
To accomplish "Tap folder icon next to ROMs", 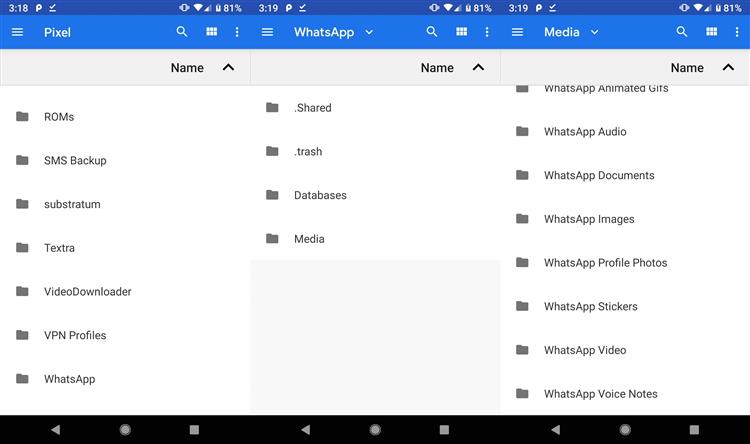I will (22, 116).
